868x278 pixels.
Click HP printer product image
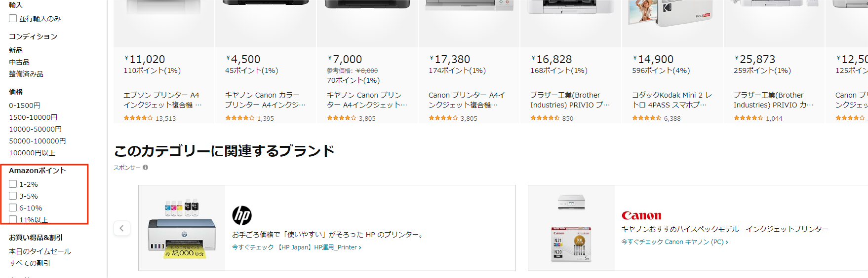tap(182, 228)
